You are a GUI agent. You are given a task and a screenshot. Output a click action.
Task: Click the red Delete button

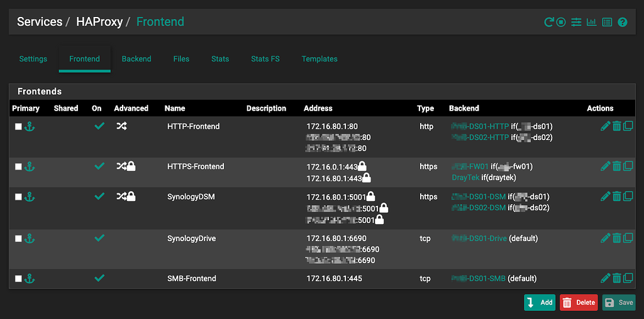coord(579,303)
